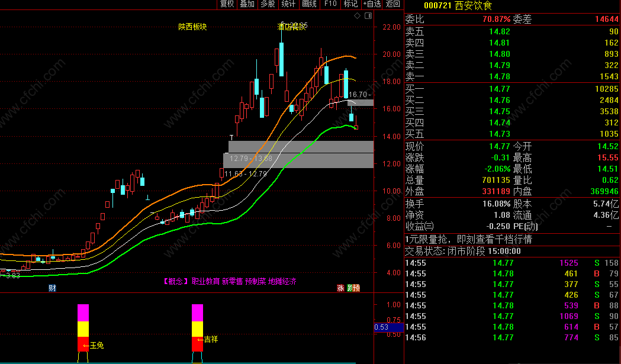
Task: Select the 卖五 14.82 ask row
Action: tap(512, 31)
